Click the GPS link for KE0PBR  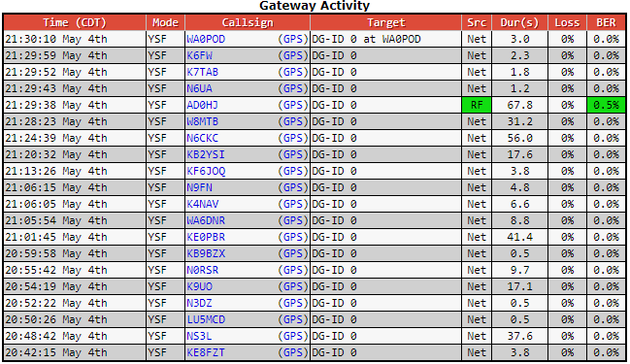[293, 237]
